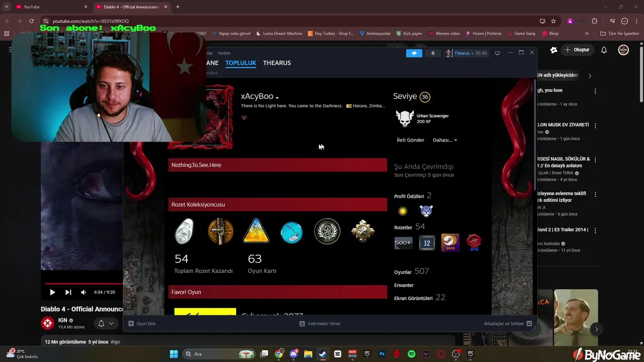Viewport: 644px width, 362px height.
Task: Select the Diablo 4 Official Announcement tab
Action: (132, 7)
